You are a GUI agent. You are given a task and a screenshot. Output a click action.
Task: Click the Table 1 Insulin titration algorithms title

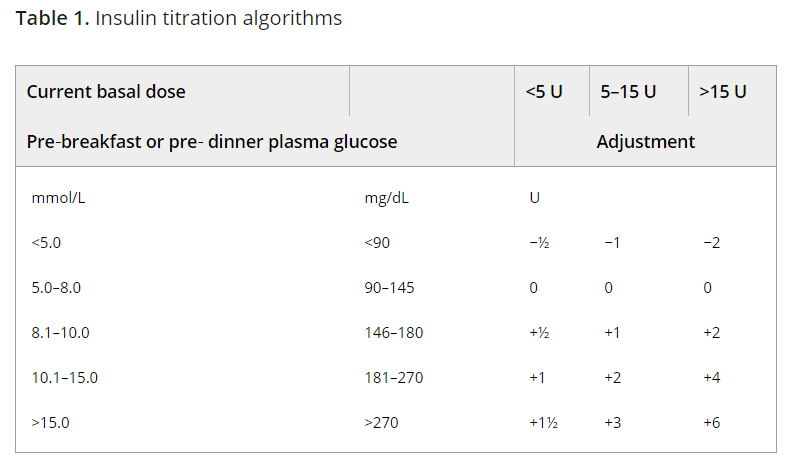[x=179, y=18]
